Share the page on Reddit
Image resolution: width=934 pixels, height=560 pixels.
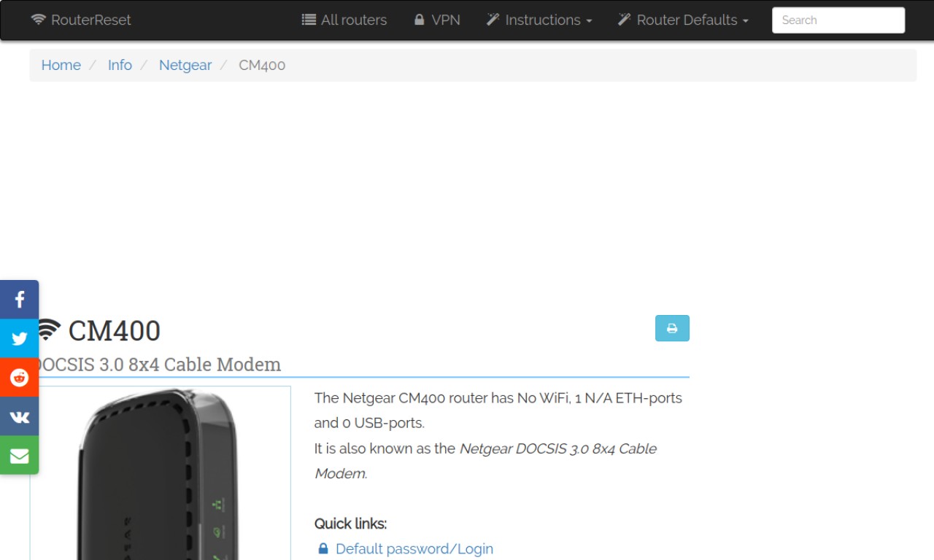19,378
